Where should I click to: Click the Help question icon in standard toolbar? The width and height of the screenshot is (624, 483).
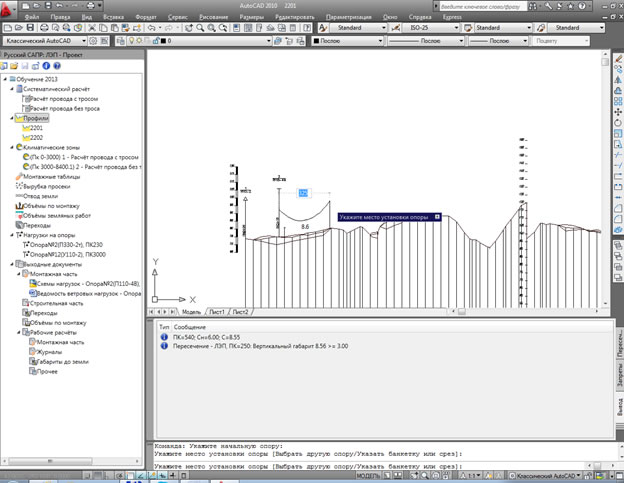pyautogui.click(x=307, y=28)
